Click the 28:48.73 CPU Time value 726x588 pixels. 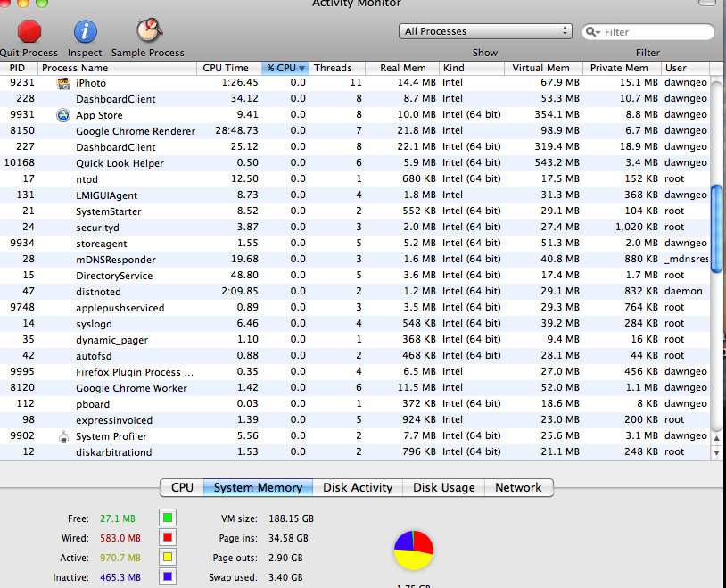[236, 130]
